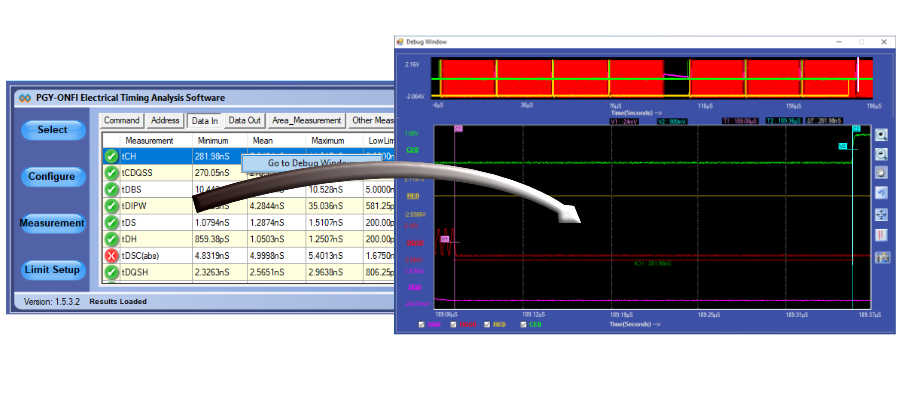900x400 pixels.
Task: Toggle the red vertical cursors icon
Action: 881,235
